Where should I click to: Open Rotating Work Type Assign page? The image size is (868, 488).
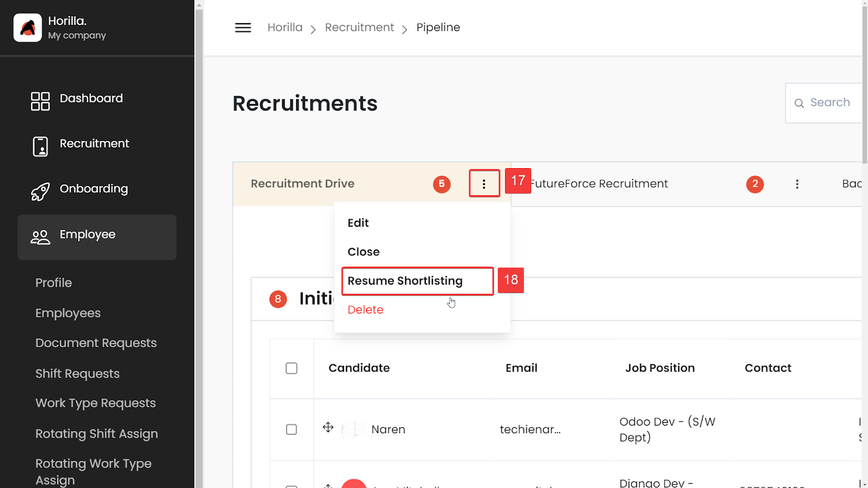pyautogui.click(x=93, y=472)
